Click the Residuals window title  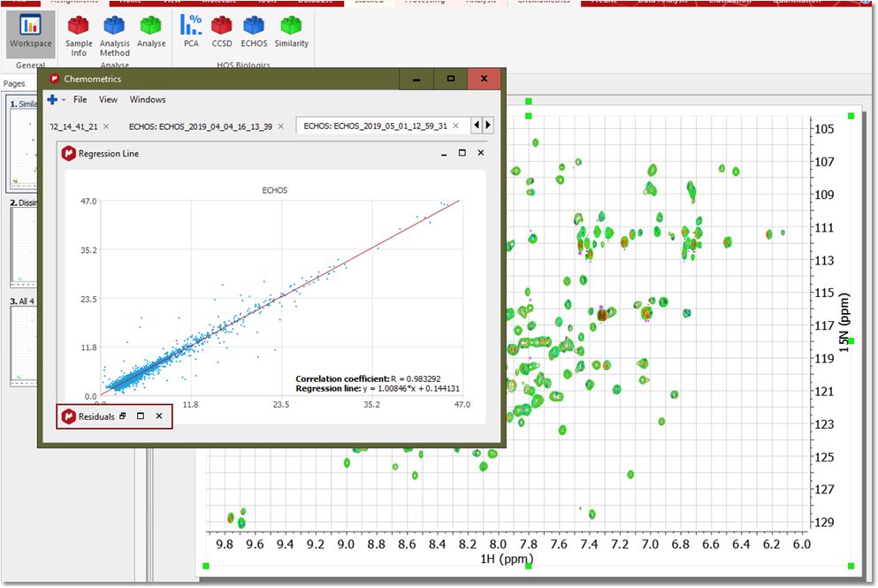click(96, 416)
